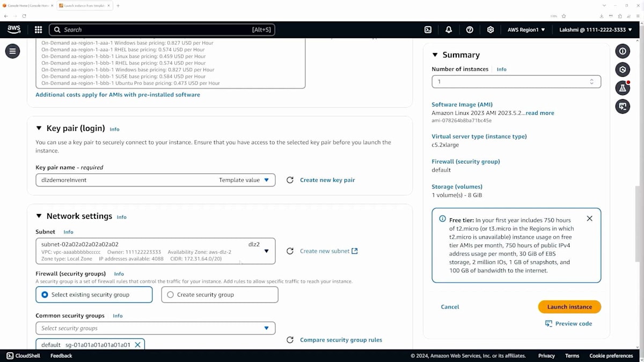The width and height of the screenshot is (644, 362).
Task: Focus the AWS search box
Action: tap(162, 29)
